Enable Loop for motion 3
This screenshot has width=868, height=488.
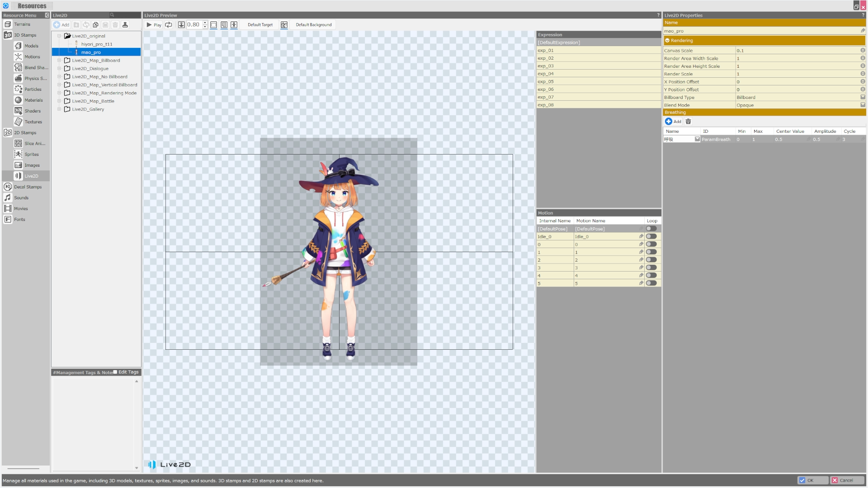(x=651, y=267)
